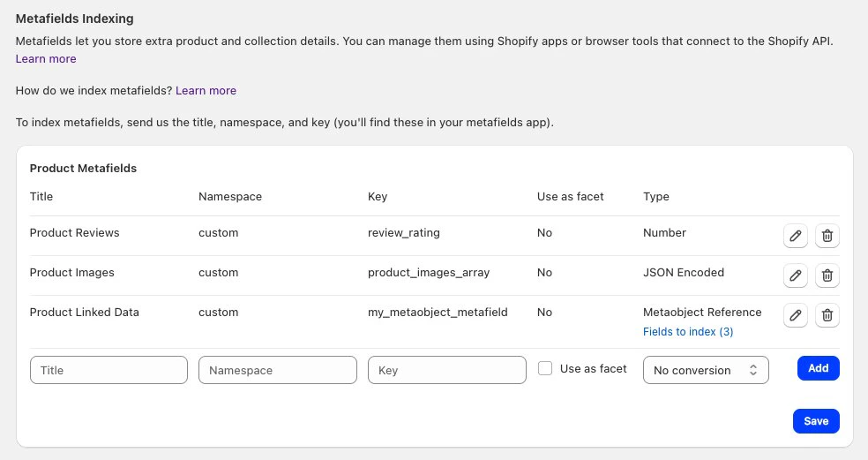Open Learn more link under Metafields description
The image size is (868, 460).
46,59
